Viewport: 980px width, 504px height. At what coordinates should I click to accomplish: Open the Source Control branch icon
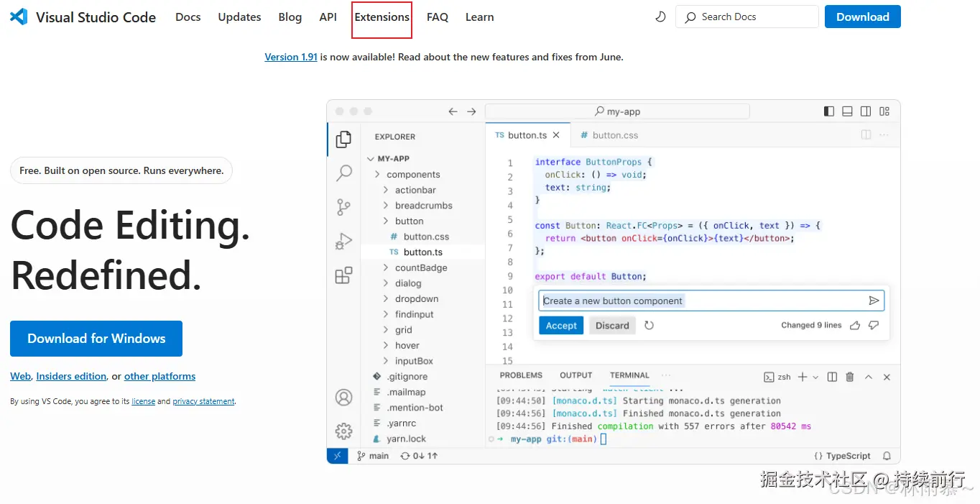tap(344, 208)
